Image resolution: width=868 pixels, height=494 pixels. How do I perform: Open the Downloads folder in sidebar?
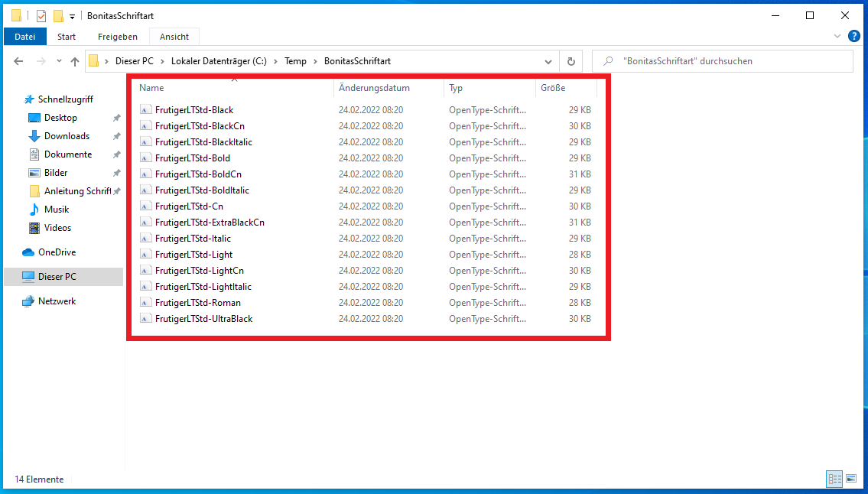pyautogui.click(x=67, y=136)
